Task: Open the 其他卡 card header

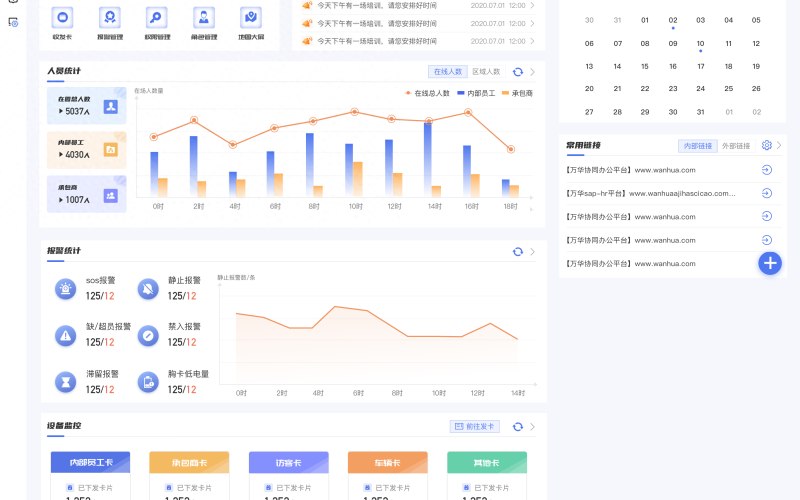Action: click(487, 462)
